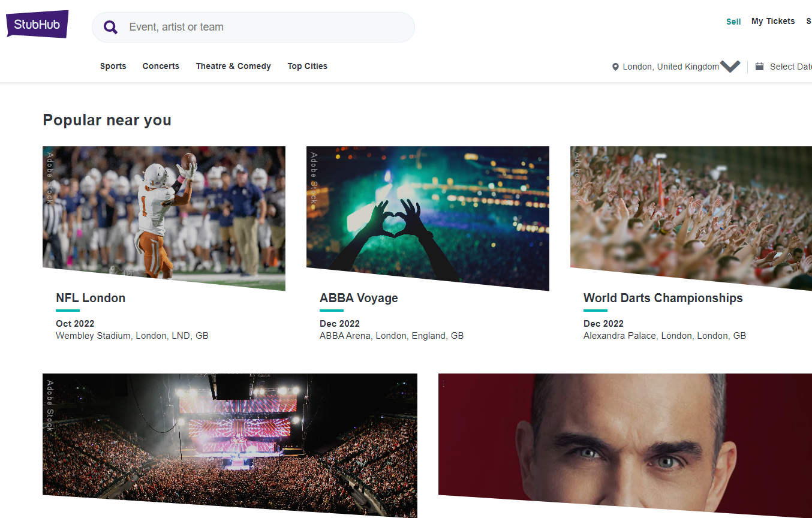812x518 pixels.
Task: Open the Select Date picker
Action: click(790, 67)
